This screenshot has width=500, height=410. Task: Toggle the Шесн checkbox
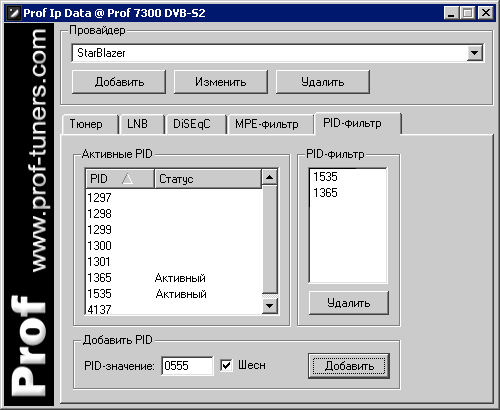pos(226,365)
